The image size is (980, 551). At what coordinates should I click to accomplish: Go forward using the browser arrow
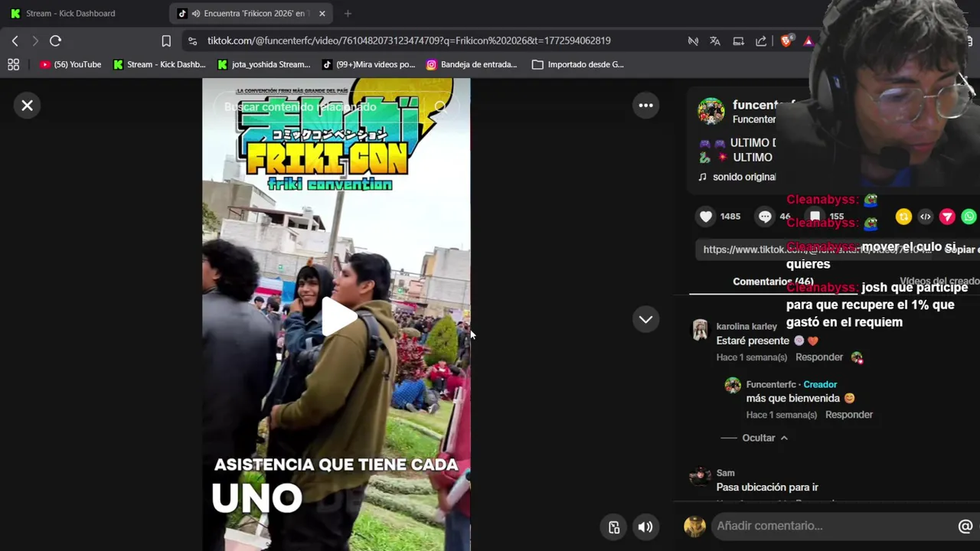point(35,41)
